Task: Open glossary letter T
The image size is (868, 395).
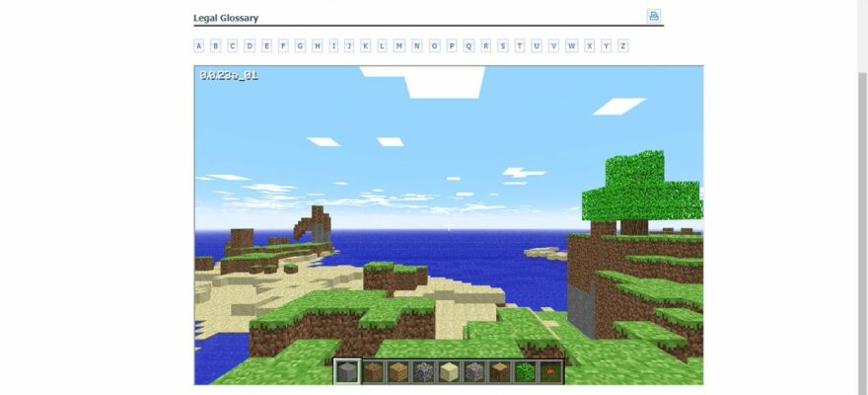Action: 519,46
